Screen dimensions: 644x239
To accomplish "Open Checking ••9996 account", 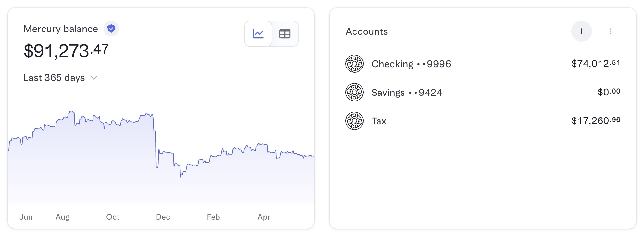I will pyautogui.click(x=483, y=64).
